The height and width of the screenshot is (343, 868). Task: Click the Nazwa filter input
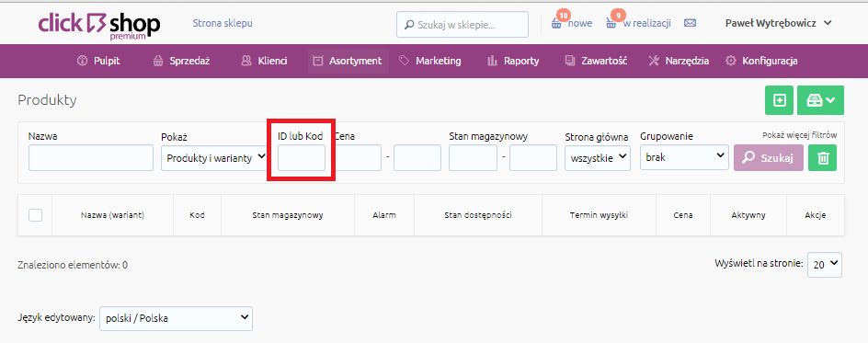point(91,157)
